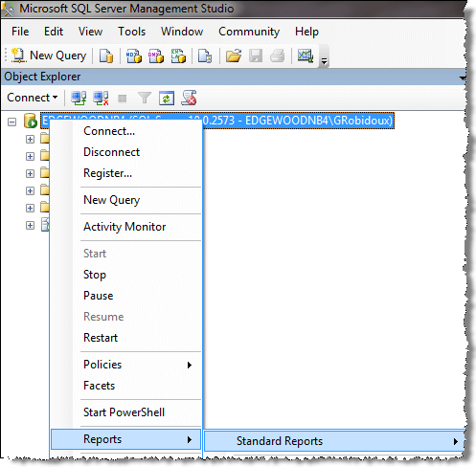Screen dimensions: 476x467
Task: Click the Save disk icon
Action: 256,56
